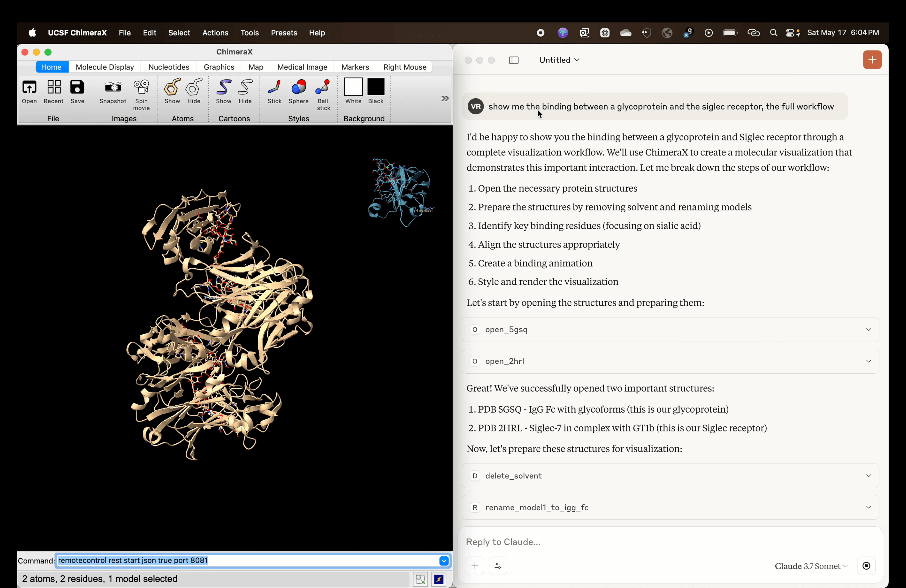The width and height of the screenshot is (906, 588).
Task: Expand the open_5gsq tool call
Action: click(x=671, y=329)
